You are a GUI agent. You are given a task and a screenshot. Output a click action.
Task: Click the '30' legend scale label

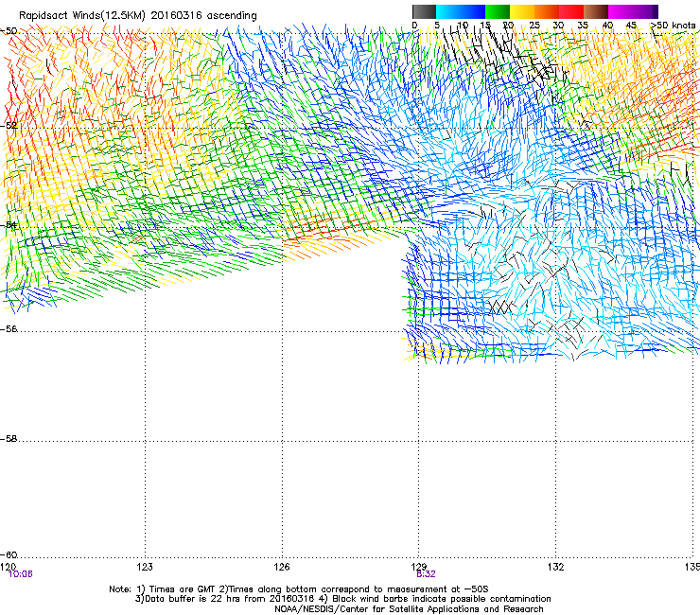[558, 25]
